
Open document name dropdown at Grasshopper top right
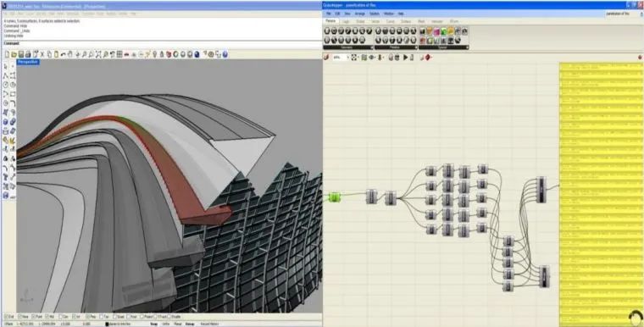pos(623,14)
